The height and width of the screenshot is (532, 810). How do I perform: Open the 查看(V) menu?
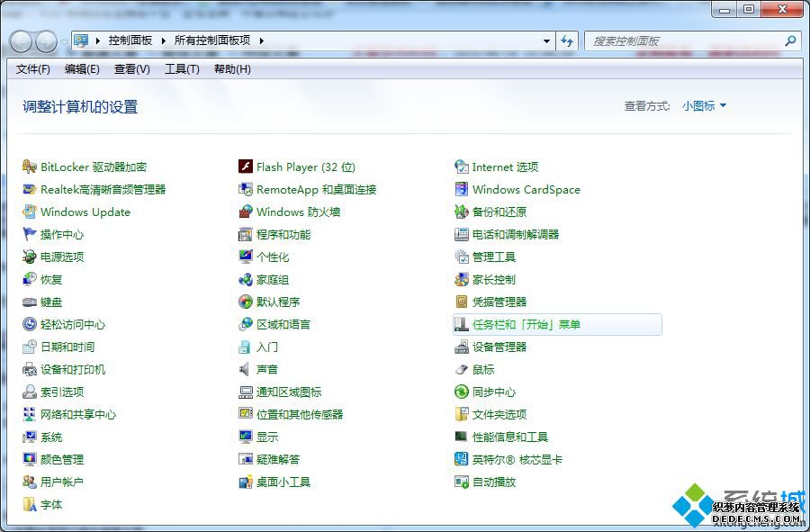coord(131,69)
